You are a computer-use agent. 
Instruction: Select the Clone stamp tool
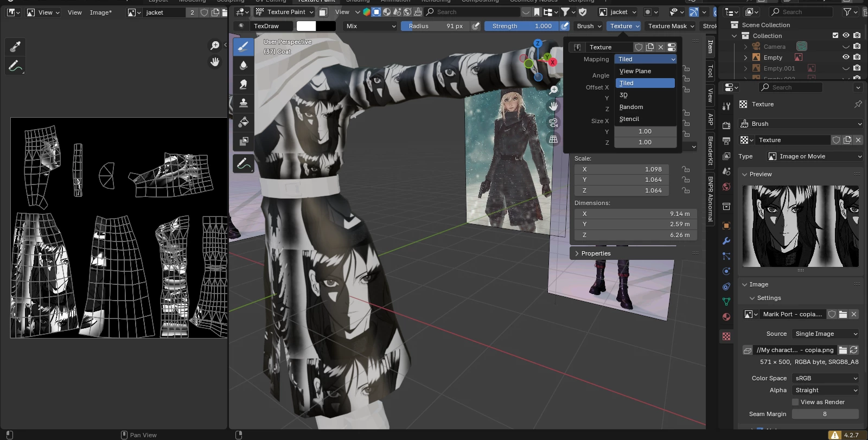tap(244, 103)
